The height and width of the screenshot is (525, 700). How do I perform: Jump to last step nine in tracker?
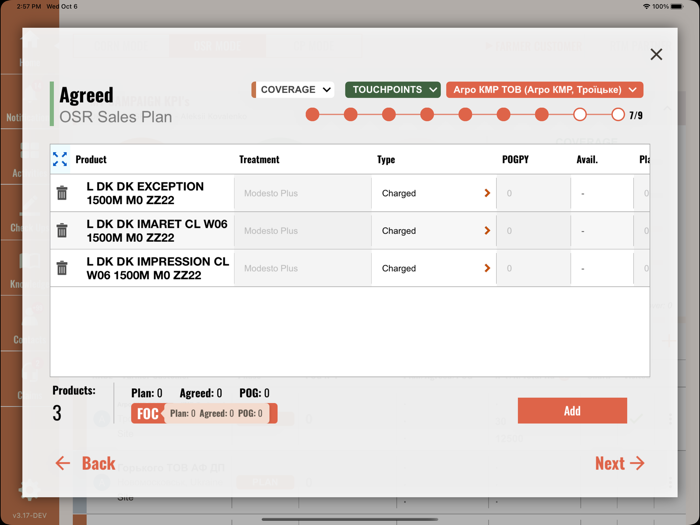pyautogui.click(x=618, y=115)
